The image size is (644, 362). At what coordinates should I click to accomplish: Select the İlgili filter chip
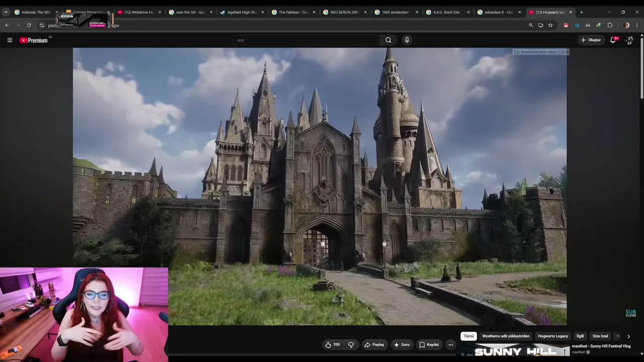point(580,336)
